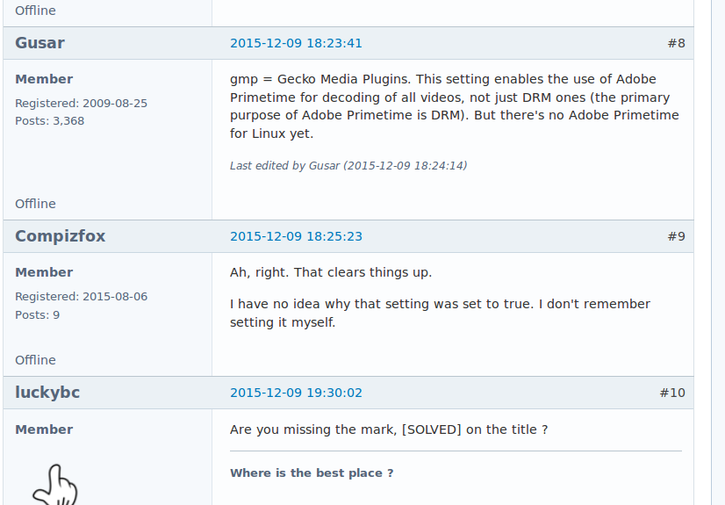The height and width of the screenshot is (505, 725).
Task: Click the Offline status under Compizfox
Action: point(35,359)
